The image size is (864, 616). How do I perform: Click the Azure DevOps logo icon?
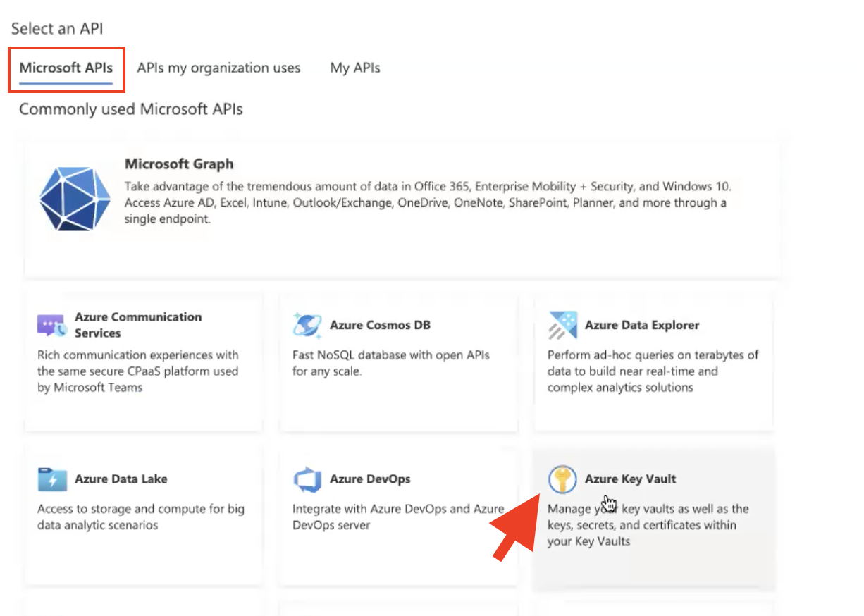coord(307,479)
